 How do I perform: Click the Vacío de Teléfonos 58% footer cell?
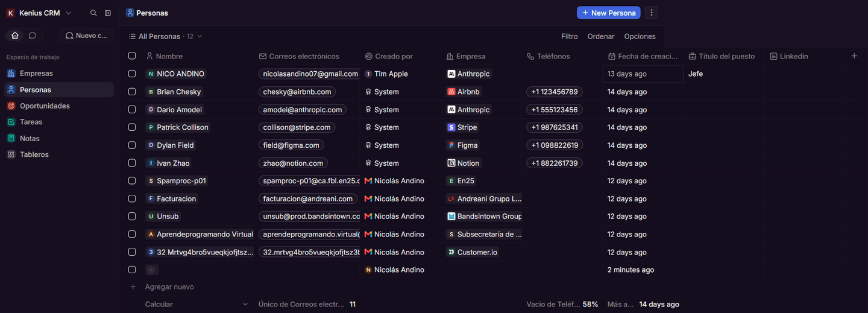coord(562,305)
